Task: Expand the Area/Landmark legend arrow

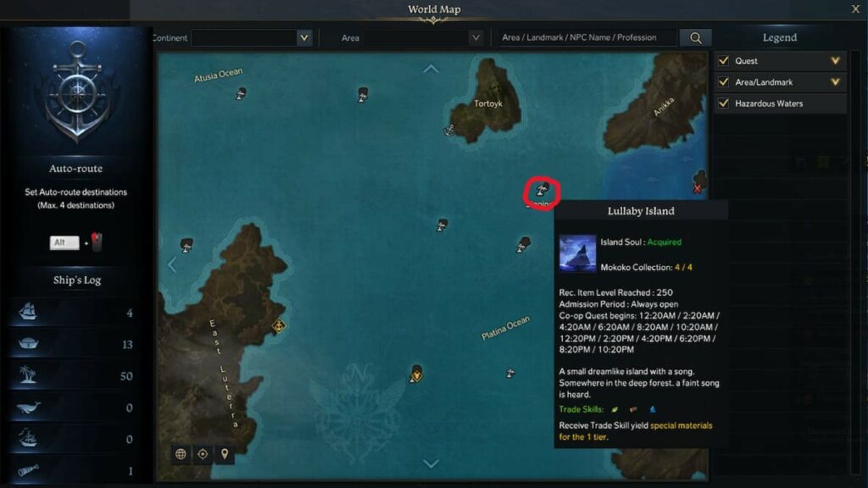Action: [835, 82]
